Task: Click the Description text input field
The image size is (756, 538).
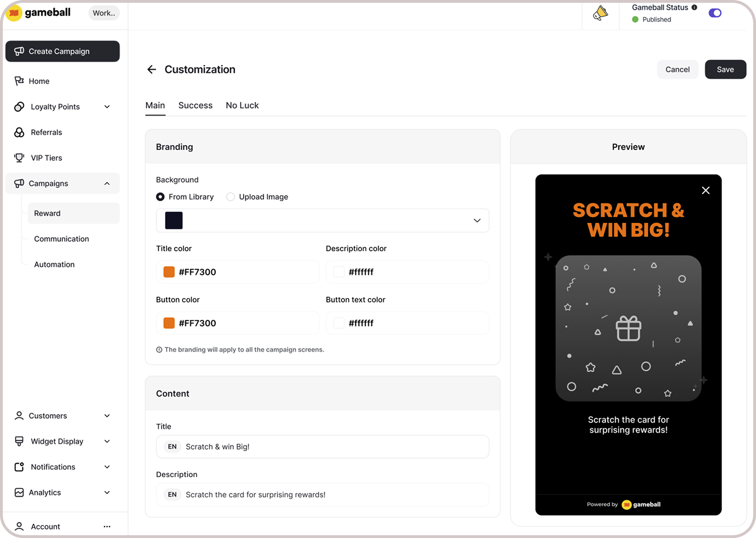Action: pos(322,495)
